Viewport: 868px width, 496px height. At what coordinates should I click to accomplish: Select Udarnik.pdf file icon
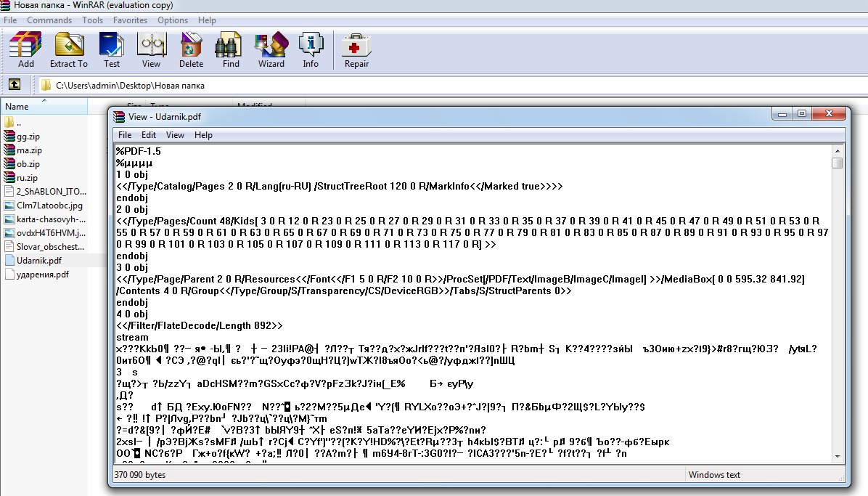9,261
